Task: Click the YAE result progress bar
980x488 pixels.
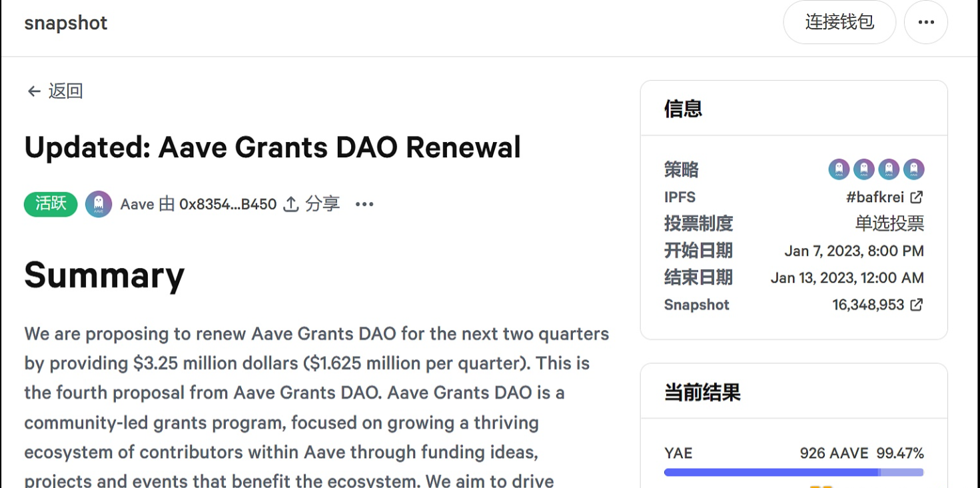Action: [x=793, y=472]
